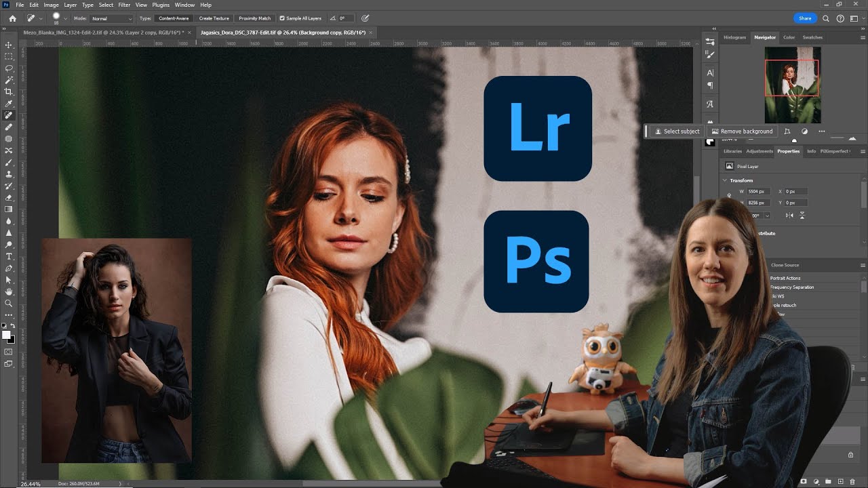This screenshot has width=868, height=488.
Task: Select Portrait Actions set
Action: tap(785, 278)
